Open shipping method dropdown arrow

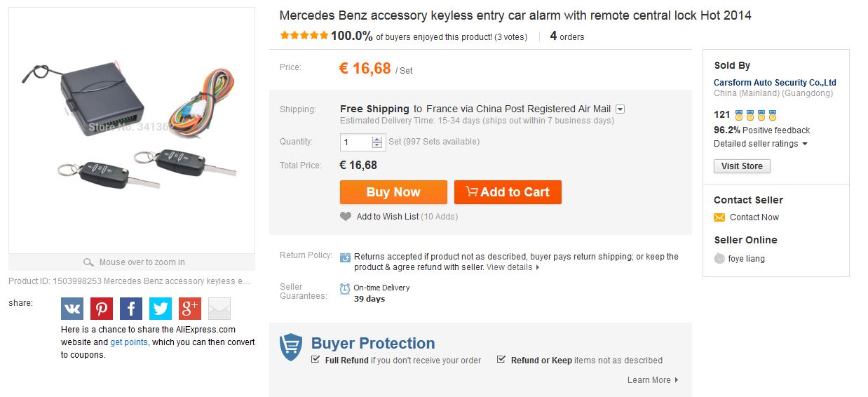click(x=620, y=109)
